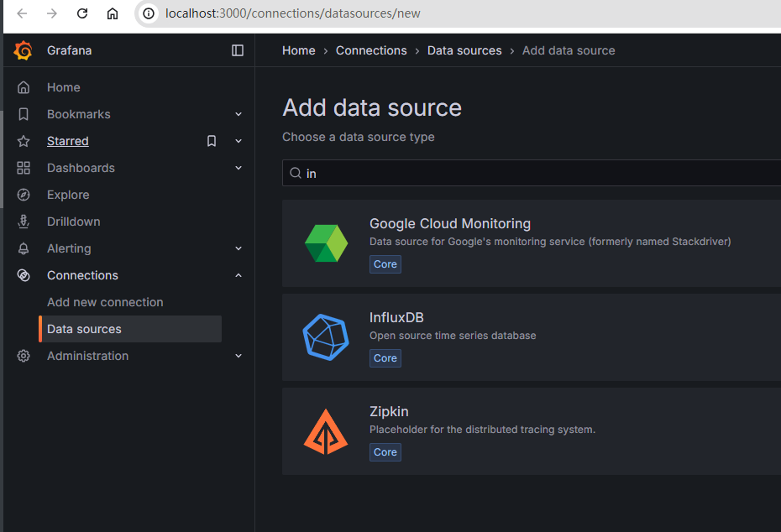Open Add new connection menu item
The height and width of the screenshot is (532, 781).
click(105, 302)
